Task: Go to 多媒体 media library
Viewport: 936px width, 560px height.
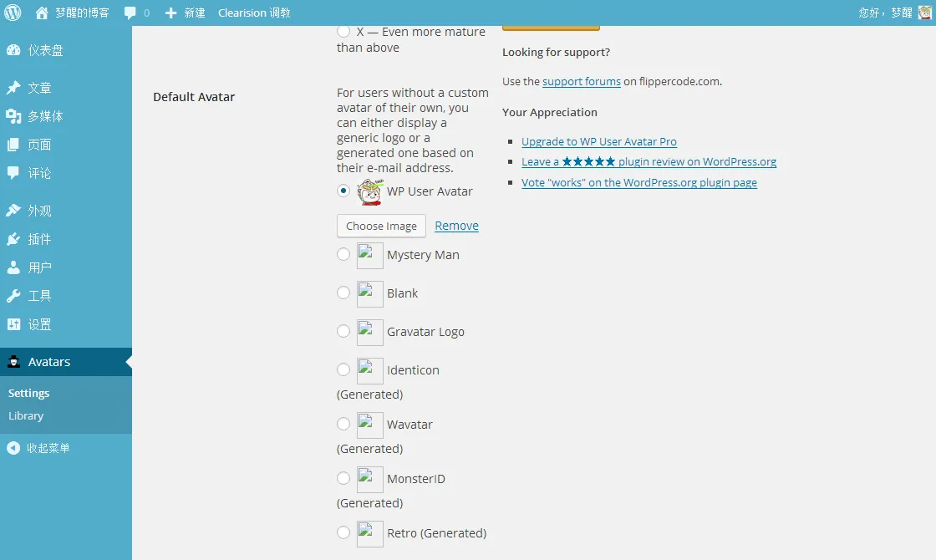Action: (45, 116)
